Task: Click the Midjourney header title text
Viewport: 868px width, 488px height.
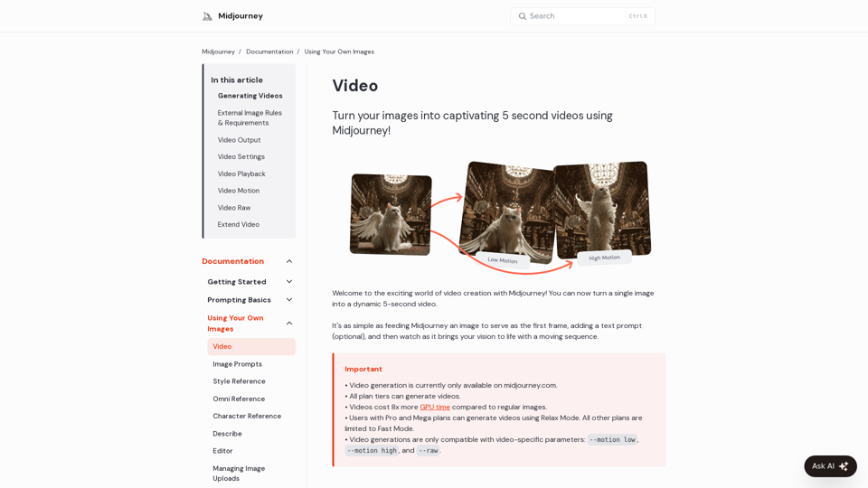Action: pos(241,16)
